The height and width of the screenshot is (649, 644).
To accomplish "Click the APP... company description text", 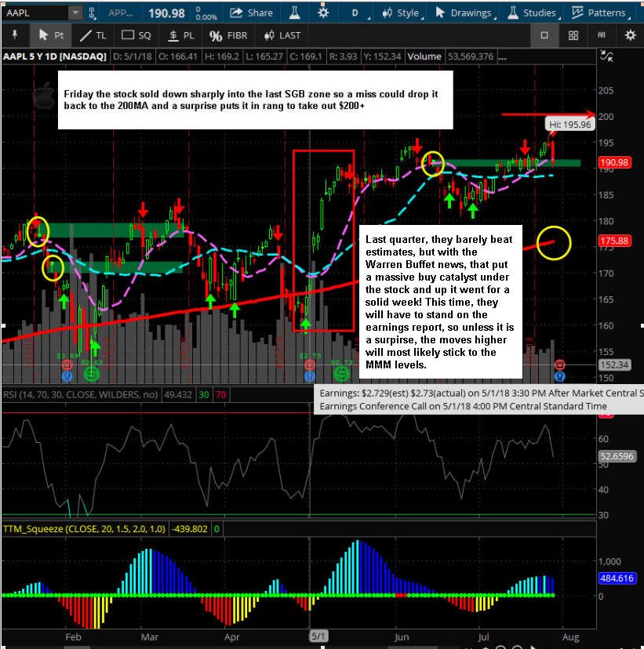I will [121, 13].
